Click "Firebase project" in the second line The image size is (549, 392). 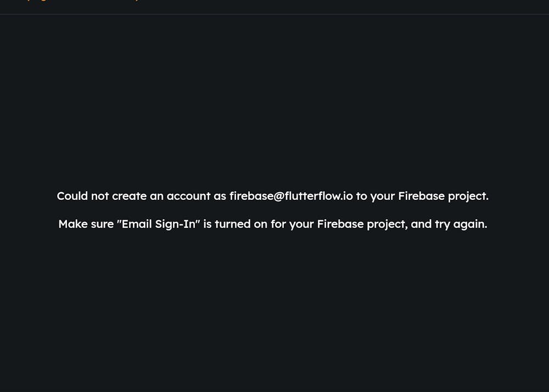[362, 224]
